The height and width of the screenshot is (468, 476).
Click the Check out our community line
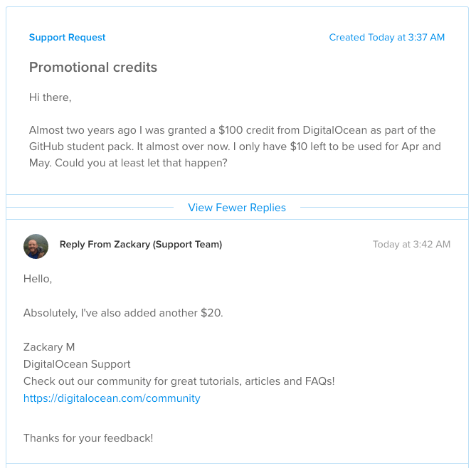(x=179, y=381)
